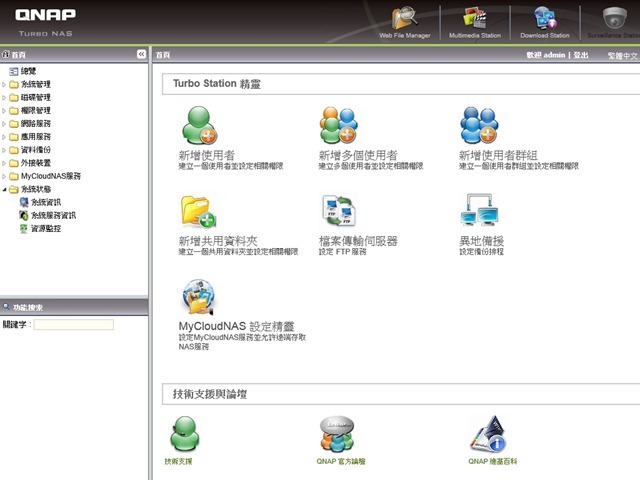
Task: Click the 檔案傳輸伺服器 FTP server icon
Action: coord(339,211)
